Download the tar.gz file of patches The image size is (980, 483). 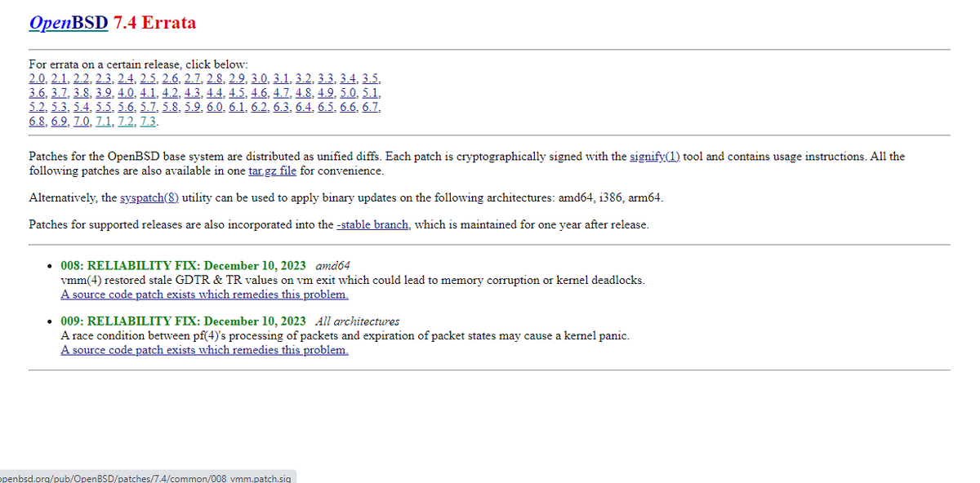(x=272, y=171)
